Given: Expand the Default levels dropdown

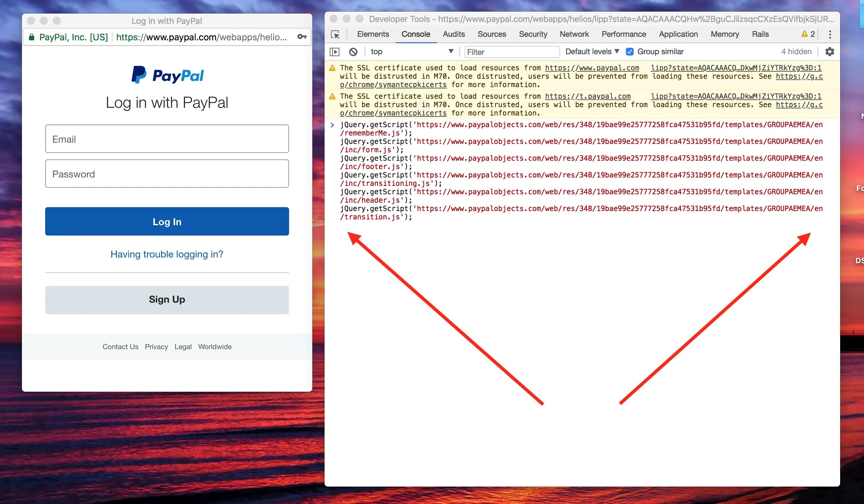Looking at the screenshot, I should coord(592,52).
